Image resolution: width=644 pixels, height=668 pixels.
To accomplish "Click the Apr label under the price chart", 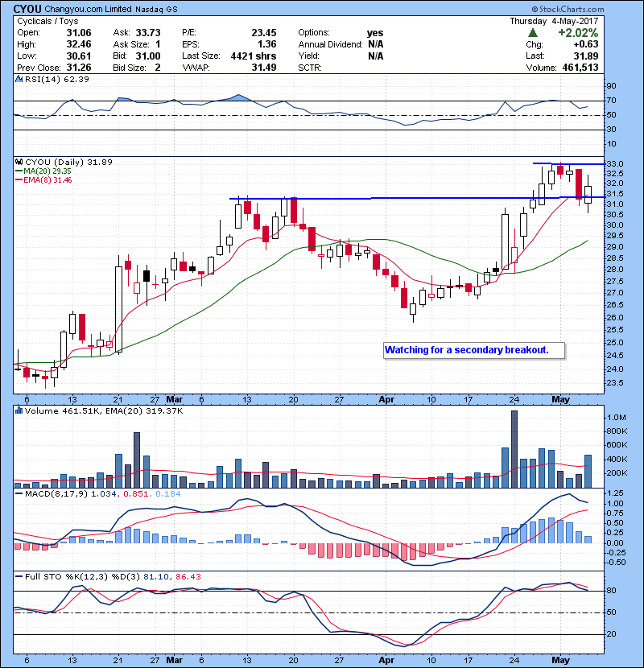I will [x=386, y=399].
